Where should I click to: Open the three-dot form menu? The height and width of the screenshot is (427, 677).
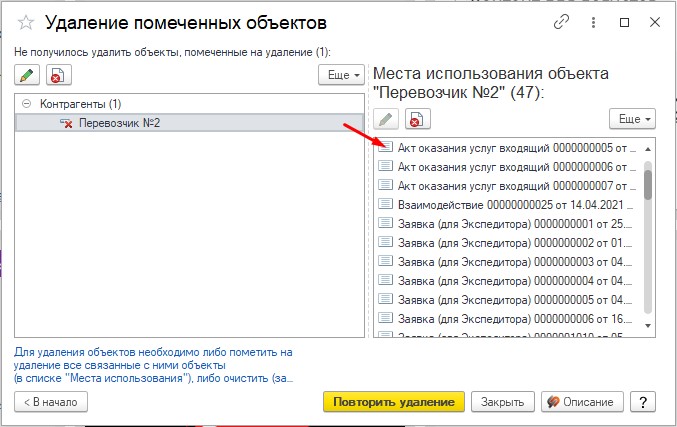pyautogui.click(x=594, y=22)
